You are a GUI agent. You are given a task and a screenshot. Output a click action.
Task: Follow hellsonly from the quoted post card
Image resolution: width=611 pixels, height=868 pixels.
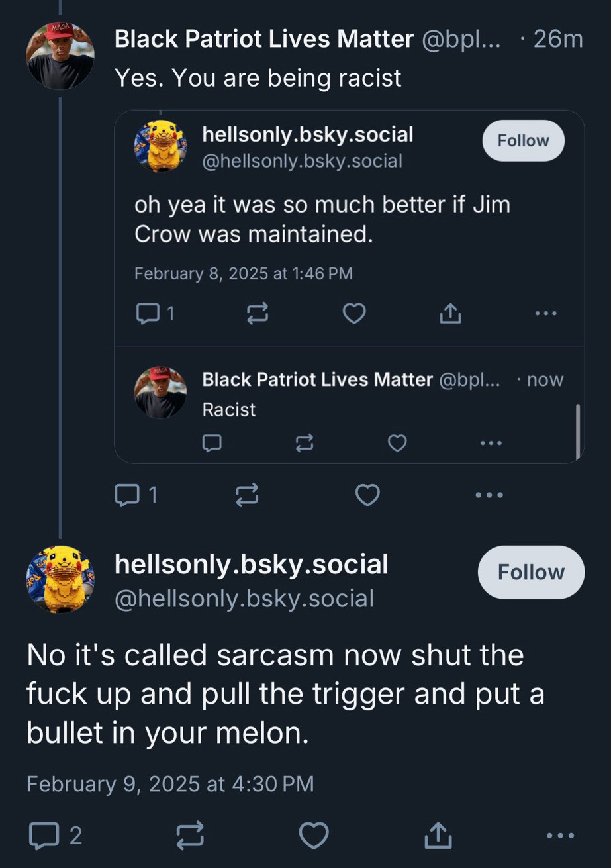pos(524,140)
